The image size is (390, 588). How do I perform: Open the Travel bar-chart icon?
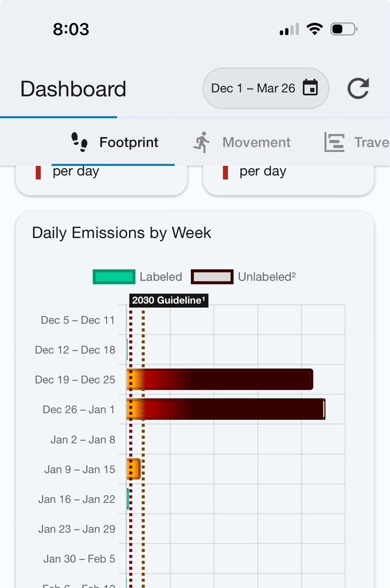click(x=334, y=142)
